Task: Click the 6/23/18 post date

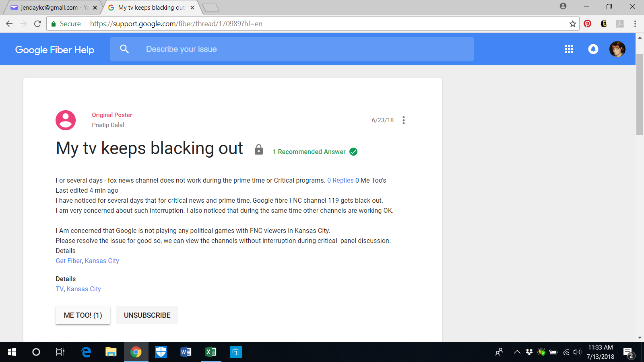Action: coord(383,120)
